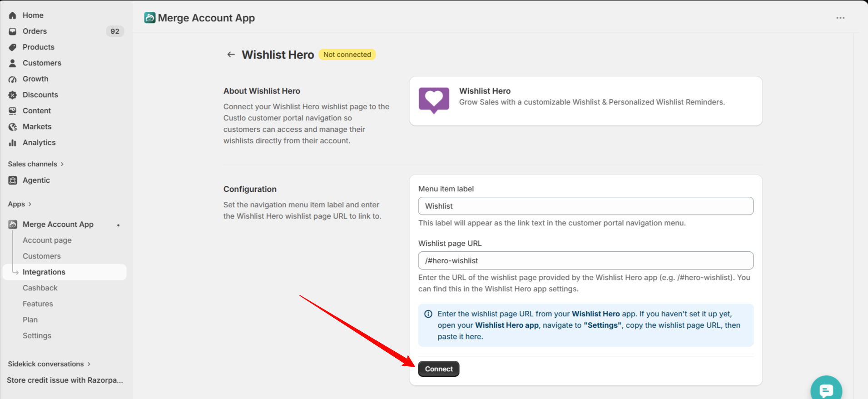
Task: Select Integrations in app submenu
Action: pos(64,272)
